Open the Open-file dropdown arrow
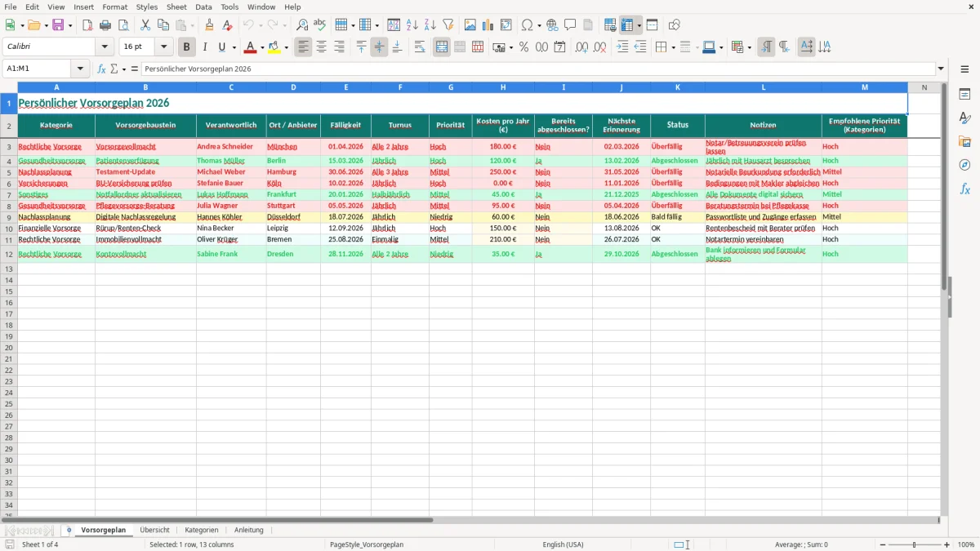 click(x=46, y=25)
